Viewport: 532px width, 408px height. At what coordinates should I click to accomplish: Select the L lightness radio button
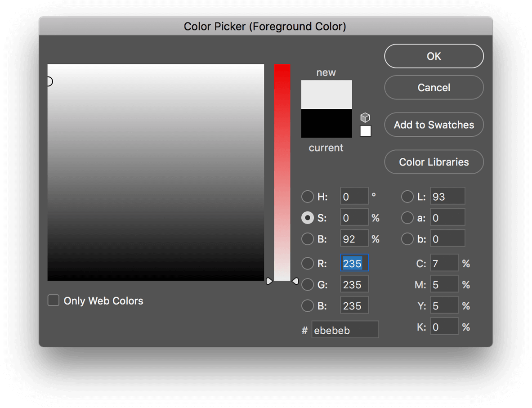pyautogui.click(x=407, y=197)
